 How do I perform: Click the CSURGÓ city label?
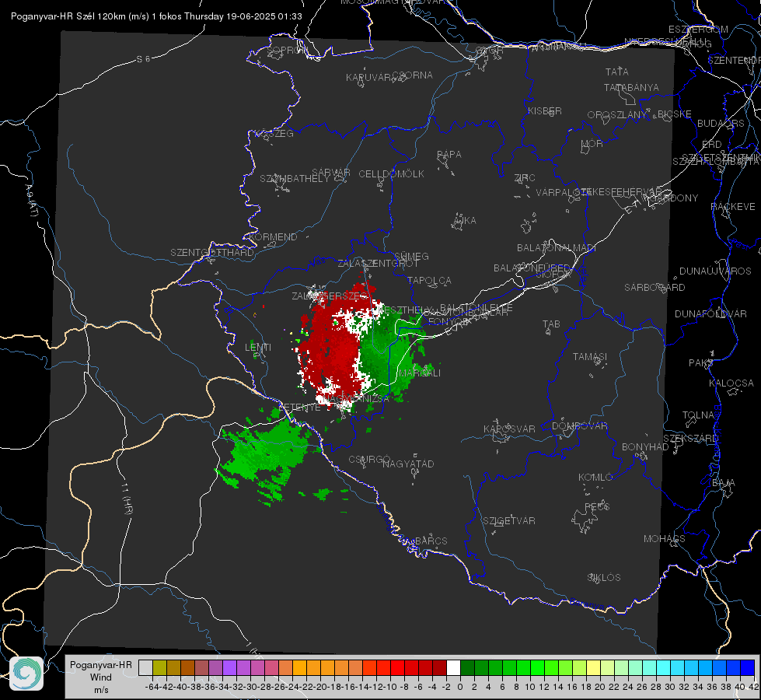click(369, 459)
